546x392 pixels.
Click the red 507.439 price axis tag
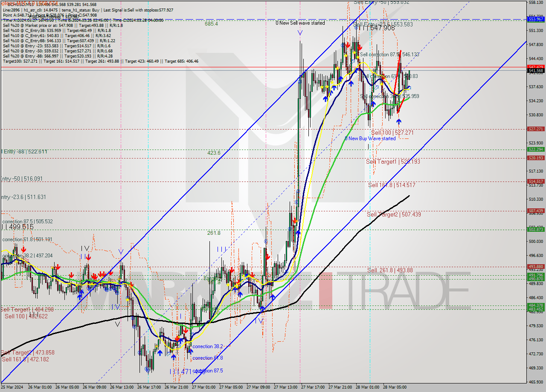[x=536, y=211]
